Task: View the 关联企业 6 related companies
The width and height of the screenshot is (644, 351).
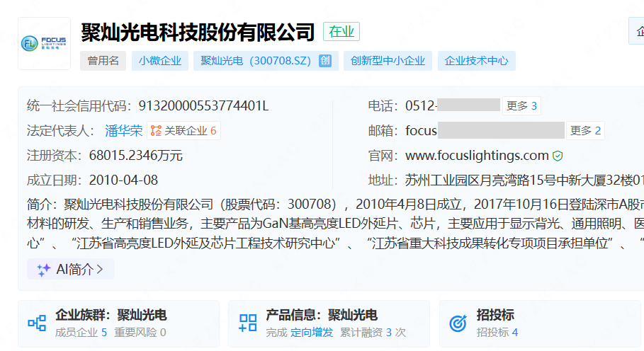Action: tap(183, 131)
